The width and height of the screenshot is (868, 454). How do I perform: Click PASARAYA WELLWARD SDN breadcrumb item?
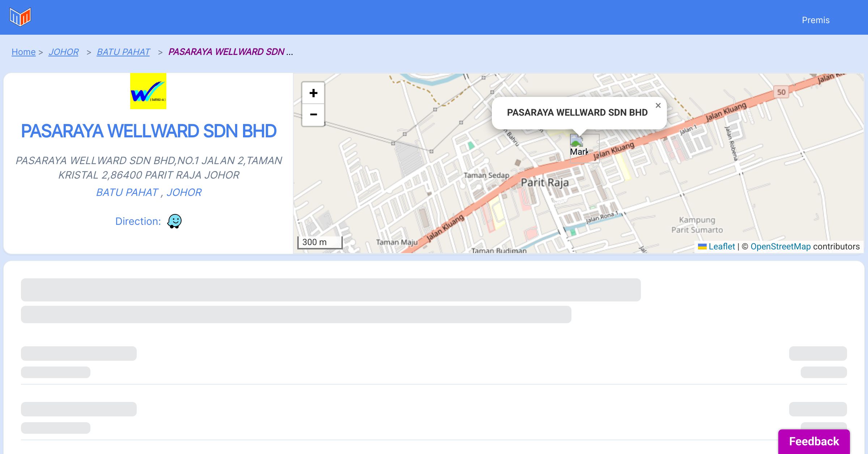[x=226, y=52]
